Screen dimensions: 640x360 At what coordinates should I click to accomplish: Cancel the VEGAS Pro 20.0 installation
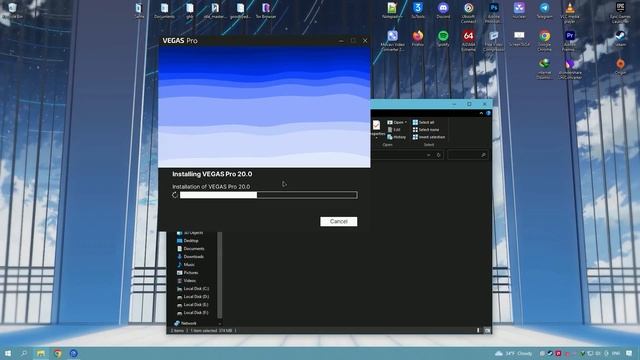(x=338, y=221)
